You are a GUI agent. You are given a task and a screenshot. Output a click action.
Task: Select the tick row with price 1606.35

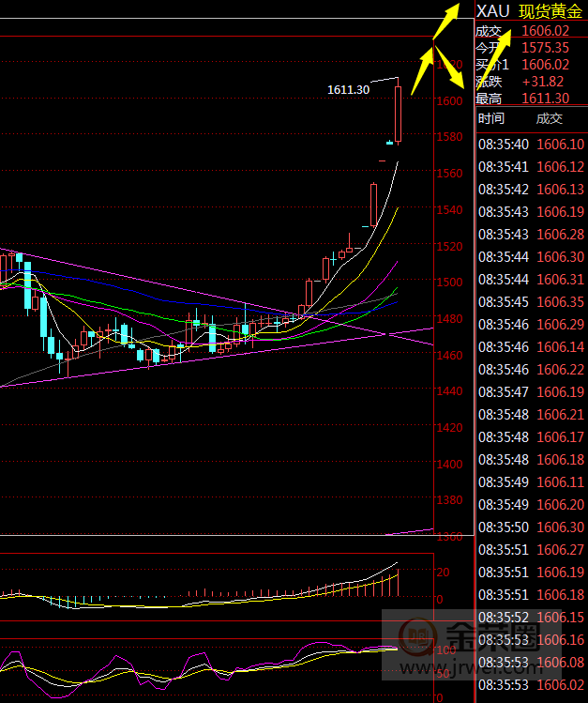coord(530,302)
